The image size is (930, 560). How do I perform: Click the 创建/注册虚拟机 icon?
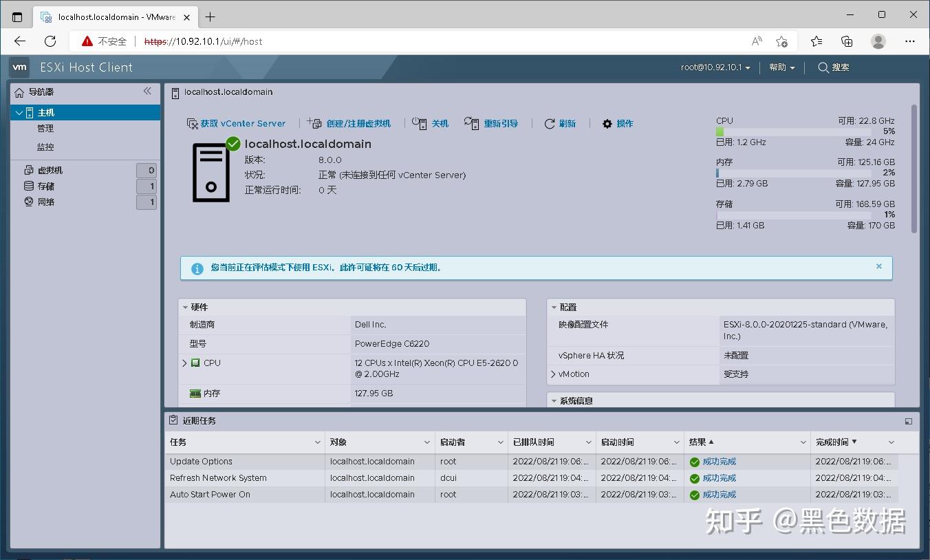(x=314, y=124)
